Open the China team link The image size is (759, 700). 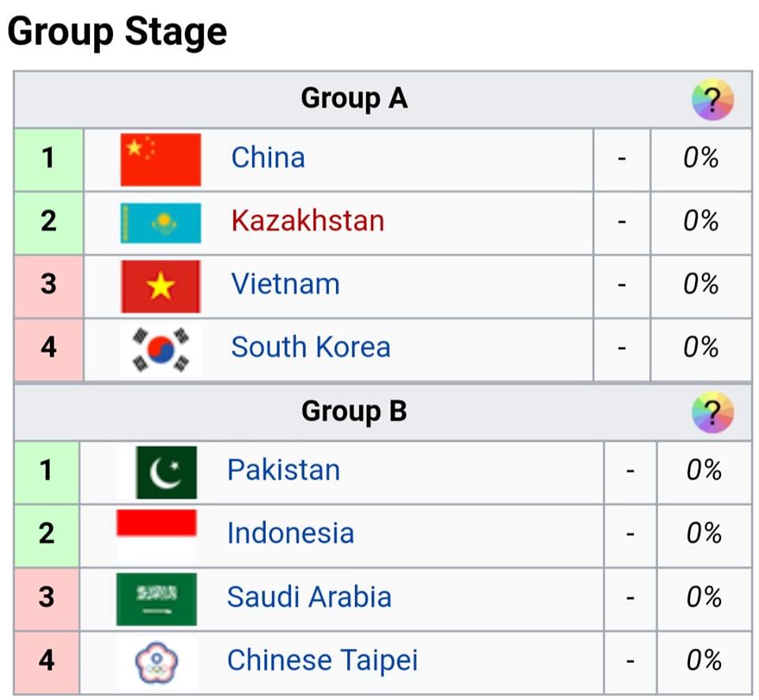coord(268,158)
